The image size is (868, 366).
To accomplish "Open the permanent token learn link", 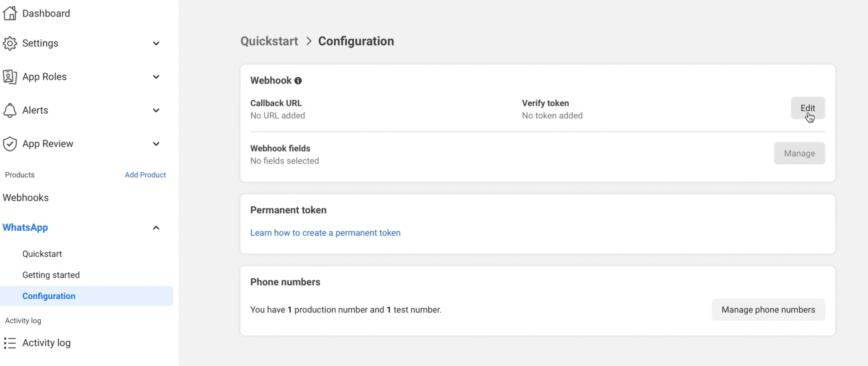I will (x=325, y=233).
